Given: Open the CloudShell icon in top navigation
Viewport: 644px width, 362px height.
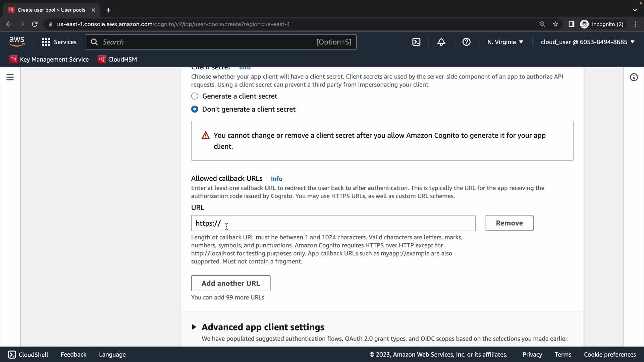Looking at the screenshot, I should point(416,42).
